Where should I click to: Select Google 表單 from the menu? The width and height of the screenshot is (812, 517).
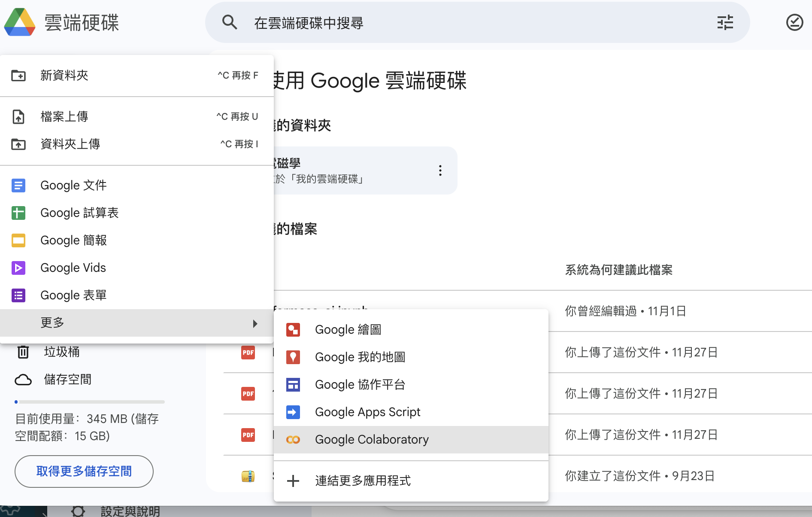point(73,295)
